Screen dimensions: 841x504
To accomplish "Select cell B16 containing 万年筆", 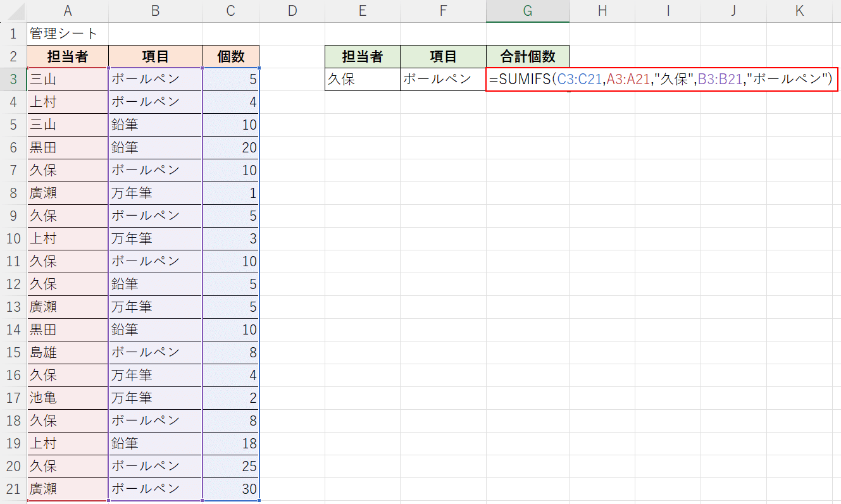I will point(155,375).
